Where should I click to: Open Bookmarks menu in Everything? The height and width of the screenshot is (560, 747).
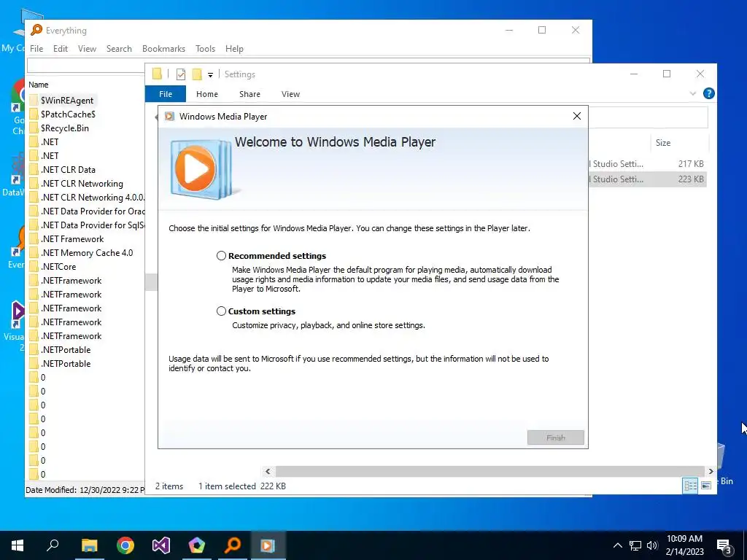point(163,49)
